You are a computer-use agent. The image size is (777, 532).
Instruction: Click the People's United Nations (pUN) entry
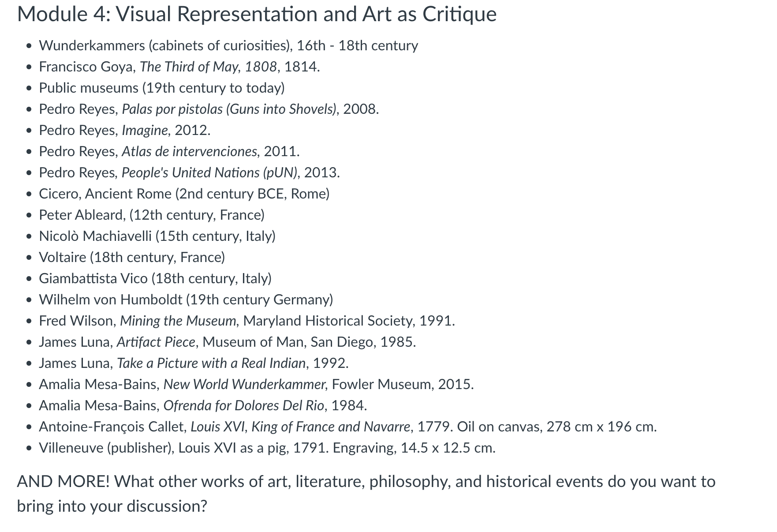tap(190, 172)
